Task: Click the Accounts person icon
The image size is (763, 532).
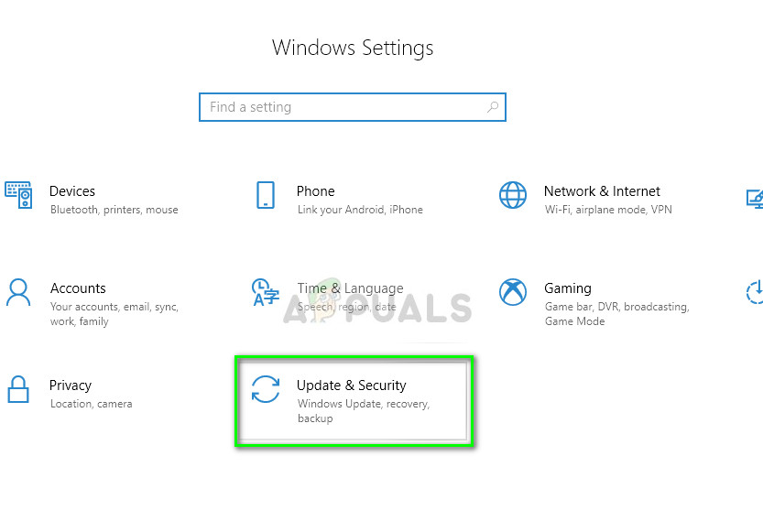Action: point(18,292)
